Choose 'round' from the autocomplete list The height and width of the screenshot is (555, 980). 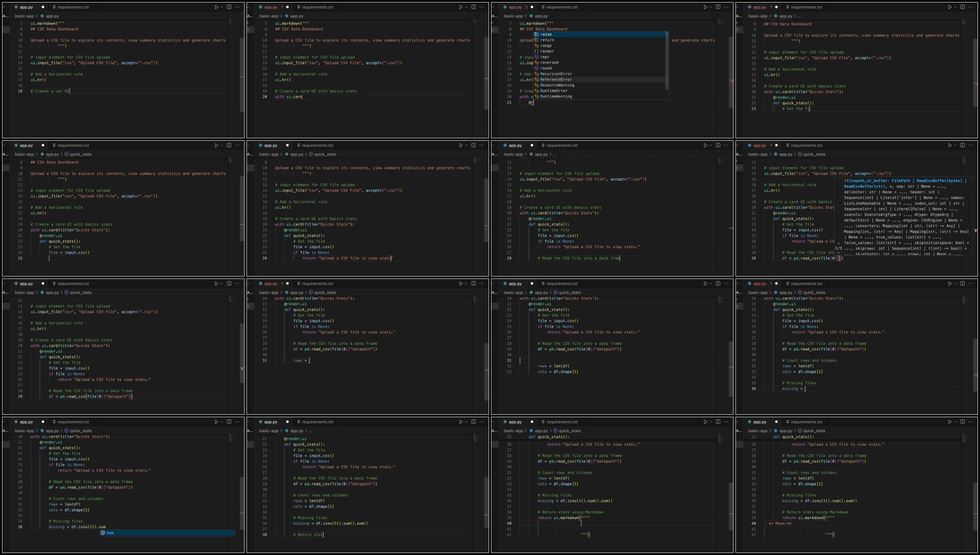pos(599,68)
